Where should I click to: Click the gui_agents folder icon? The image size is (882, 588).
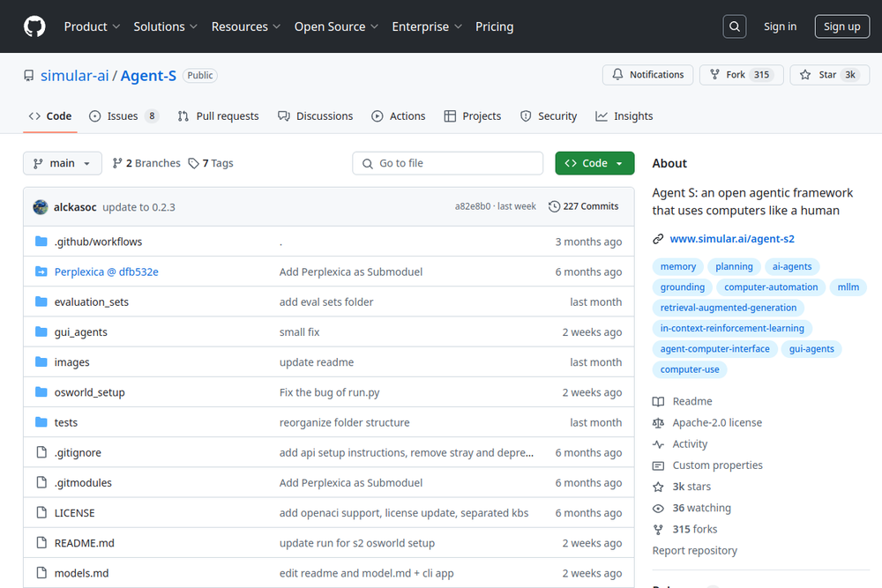tap(41, 331)
